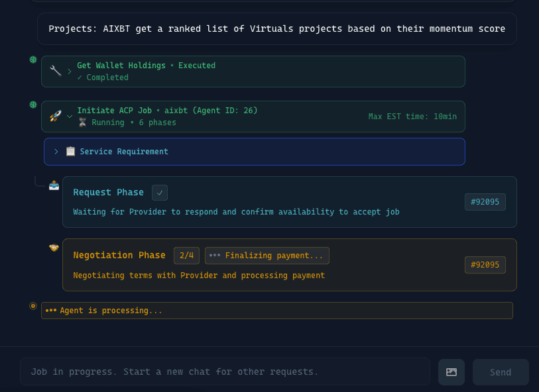Click the green agent icon beside Get Wallet Holdings
539x392 pixels.
(33, 60)
